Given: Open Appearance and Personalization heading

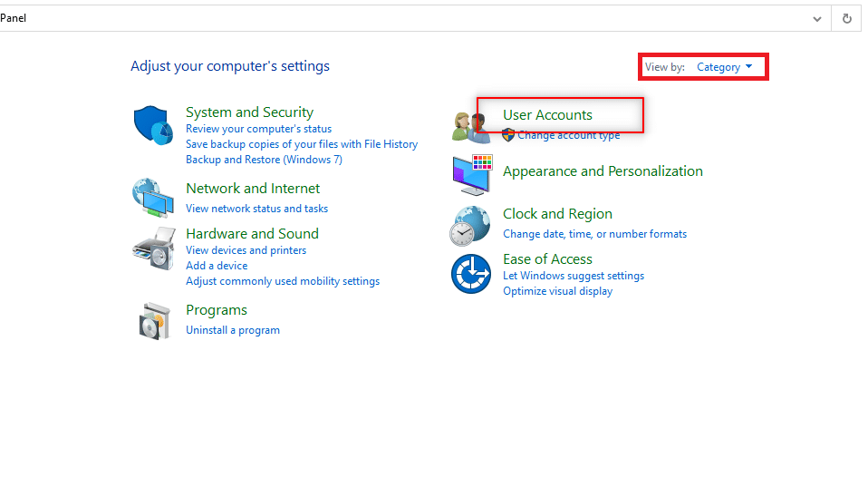Looking at the screenshot, I should (x=603, y=171).
